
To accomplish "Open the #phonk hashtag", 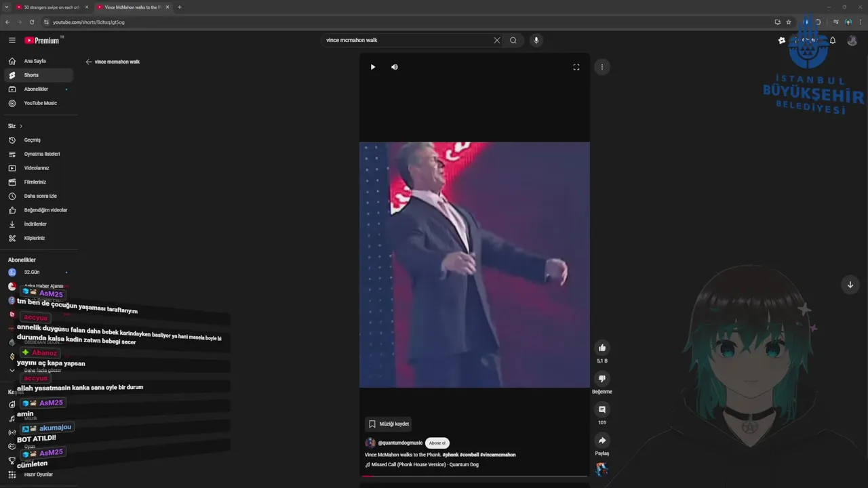I will 451,455.
